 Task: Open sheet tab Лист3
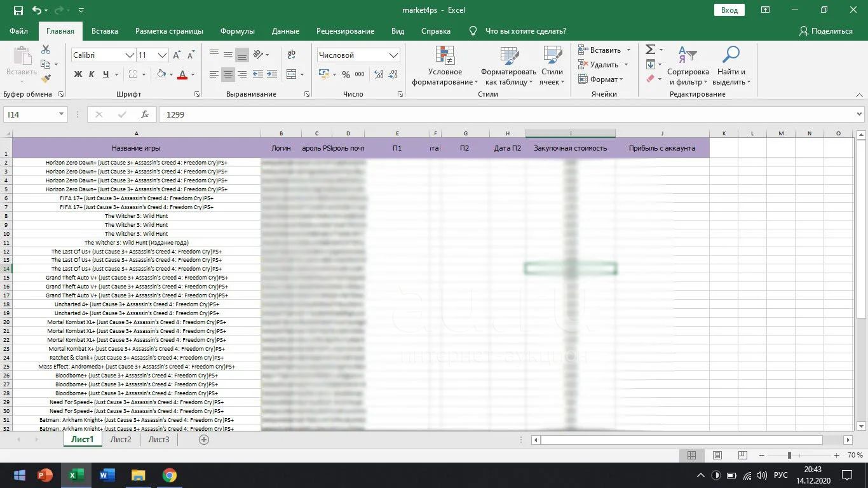pyautogui.click(x=159, y=439)
